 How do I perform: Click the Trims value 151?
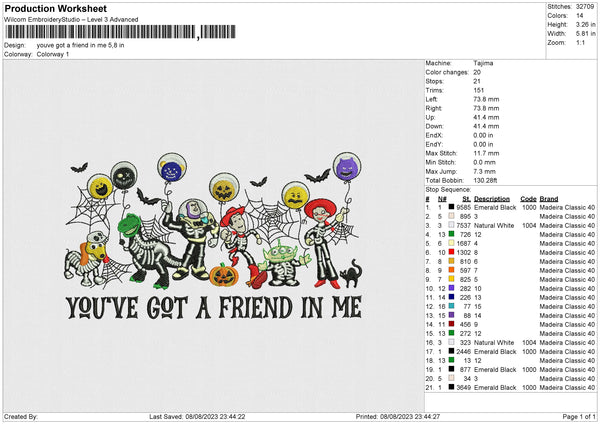tap(479, 90)
